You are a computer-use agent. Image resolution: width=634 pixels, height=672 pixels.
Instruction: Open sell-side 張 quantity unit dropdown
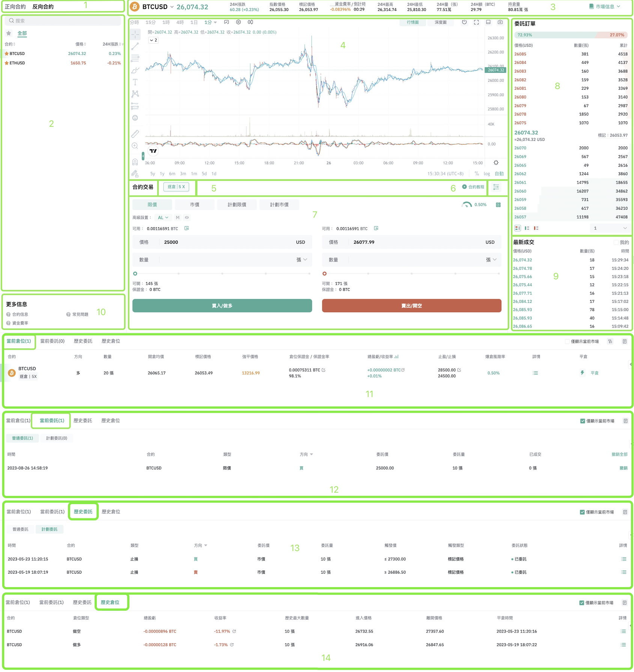[x=491, y=260]
